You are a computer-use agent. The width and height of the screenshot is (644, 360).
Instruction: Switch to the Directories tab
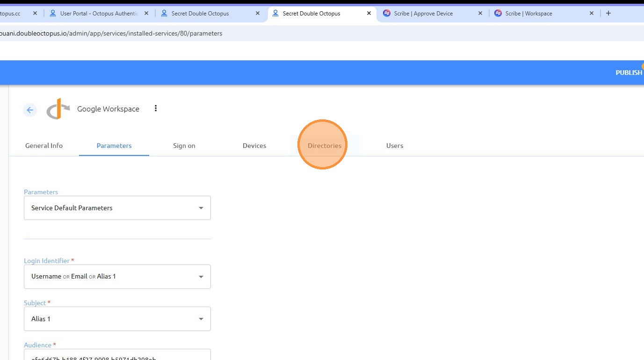coord(325,146)
